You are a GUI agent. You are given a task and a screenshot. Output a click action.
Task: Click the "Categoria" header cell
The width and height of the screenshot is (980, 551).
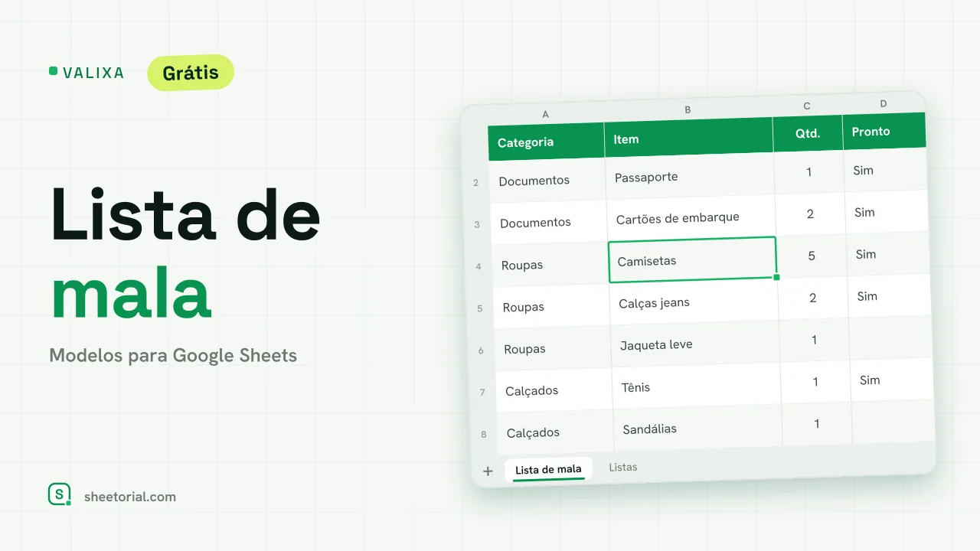(x=547, y=141)
